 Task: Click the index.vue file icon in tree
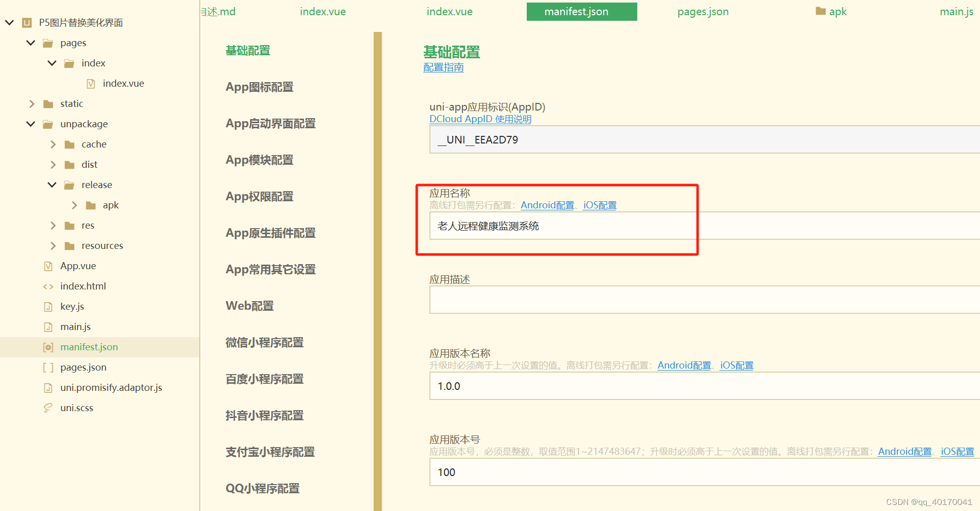point(91,84)
